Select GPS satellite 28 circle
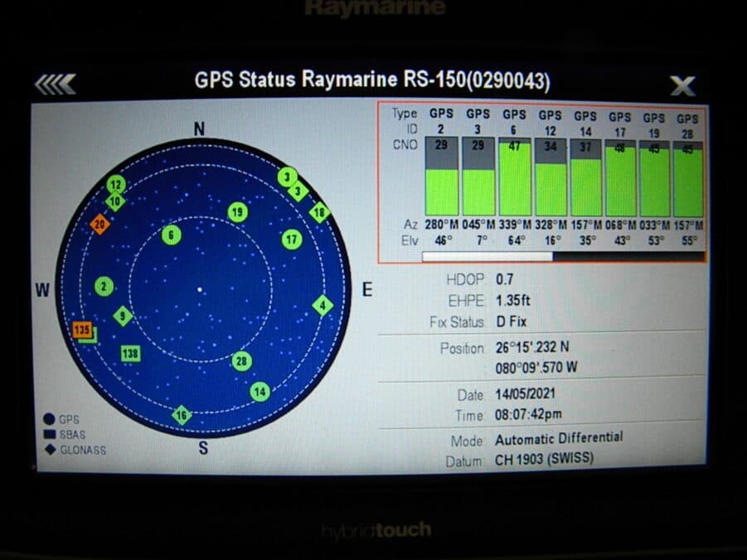 241,361
